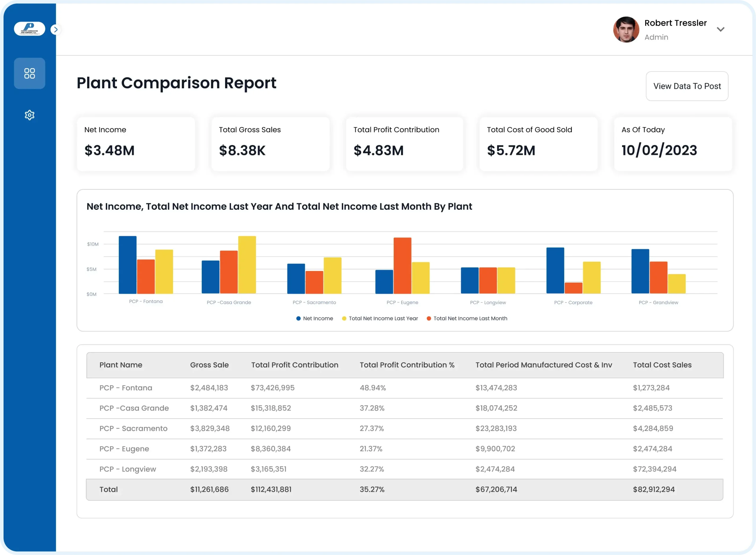Open the Robert Tressler account dropdown chevron

(720, 30)
